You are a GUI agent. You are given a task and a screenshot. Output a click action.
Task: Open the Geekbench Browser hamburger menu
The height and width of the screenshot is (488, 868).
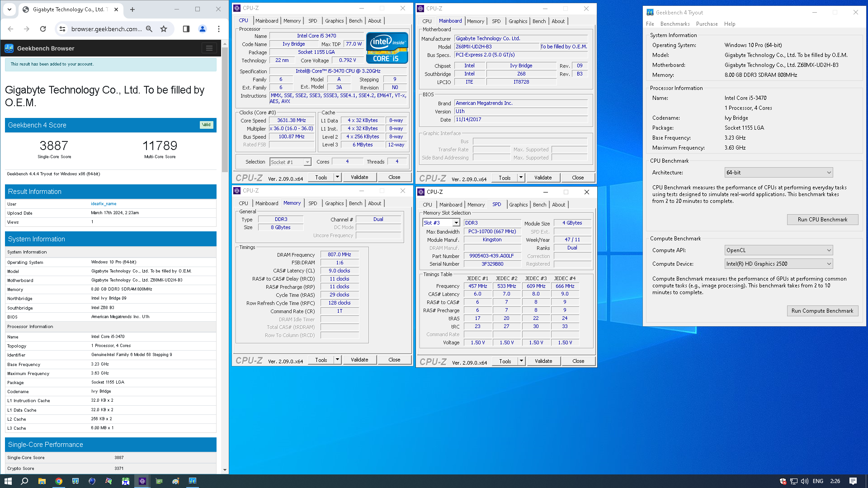[x=209, y=48]
